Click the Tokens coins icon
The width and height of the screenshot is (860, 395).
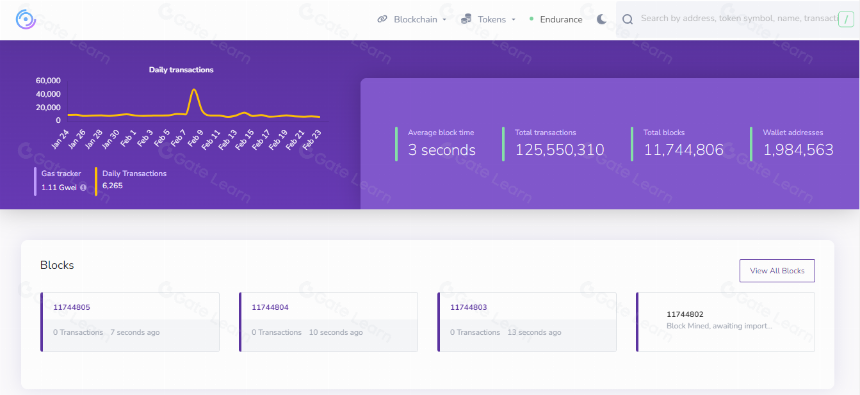tap(466, 19)
